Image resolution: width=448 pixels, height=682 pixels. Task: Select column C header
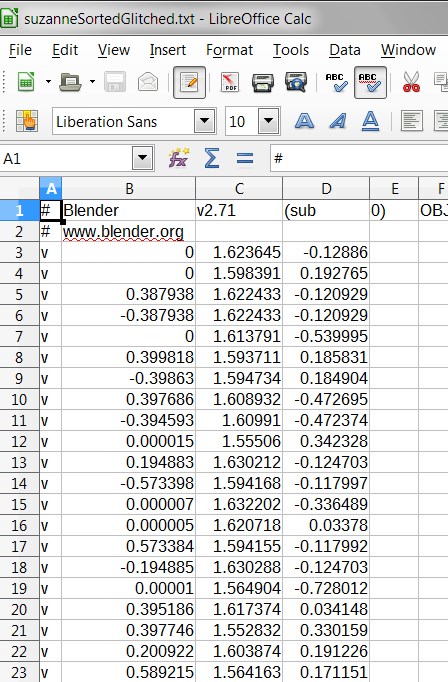(239, 189)
